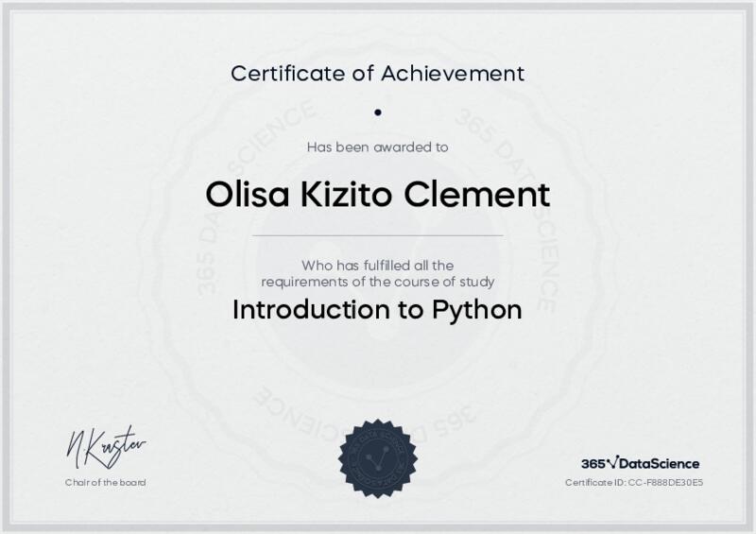This screenshot has width=756, height=534.
Task: Select the 'Introduction to Python' course title
Action: [x=377, y=310]
